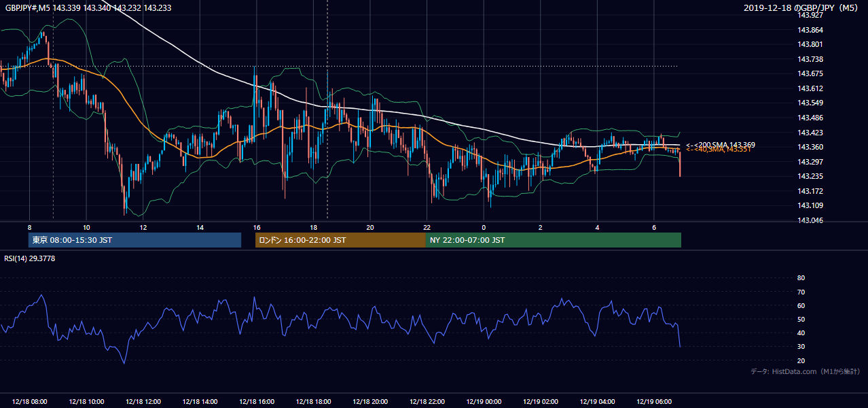Click the bottom time label 12/18 16:00
Viewport: 868px width, 408px height.
coord(257,402)
